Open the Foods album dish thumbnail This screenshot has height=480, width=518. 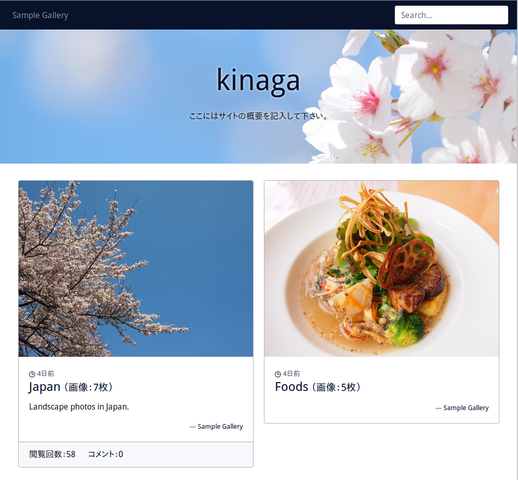(x=382, y=269)
